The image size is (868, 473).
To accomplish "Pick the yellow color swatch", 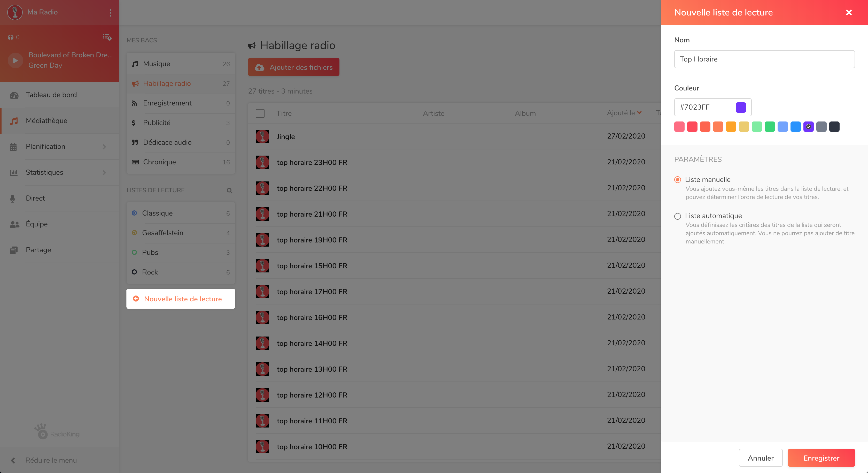I will click(744, 127).
